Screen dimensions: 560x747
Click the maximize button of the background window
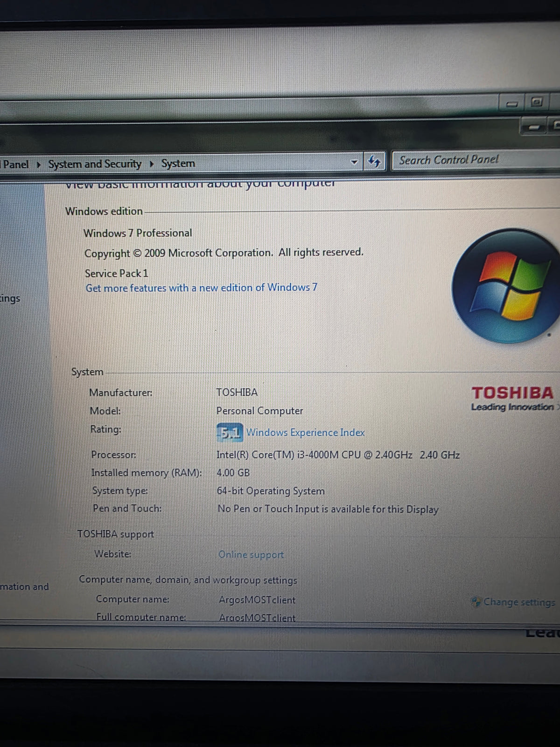[537, 102]
